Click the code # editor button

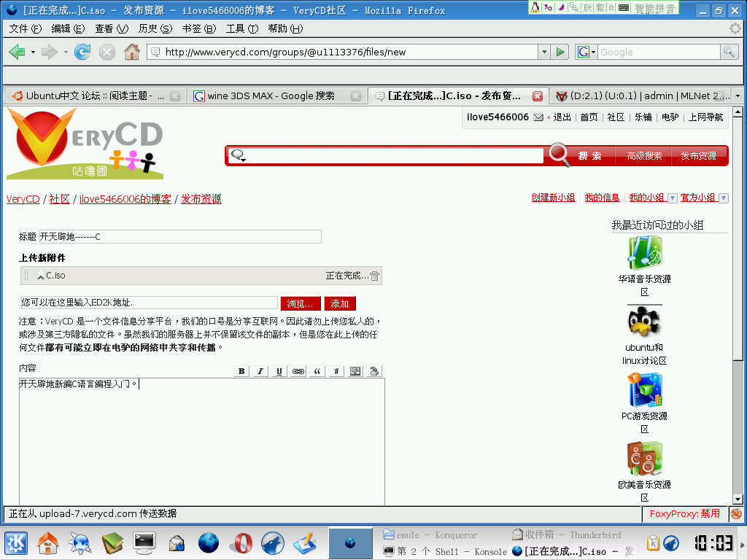click(x=336, y=371)
